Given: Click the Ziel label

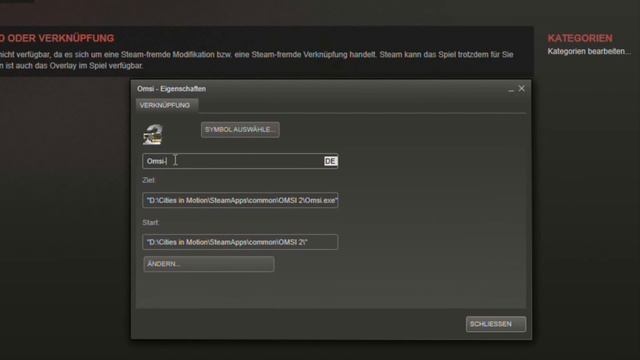Looking at the screenshot, I should [149, 180].
